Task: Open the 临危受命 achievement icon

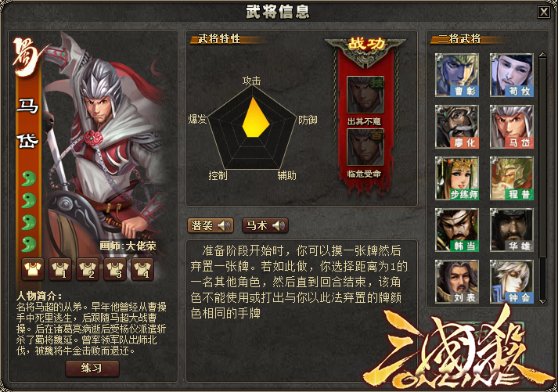Action: point(365,147)
